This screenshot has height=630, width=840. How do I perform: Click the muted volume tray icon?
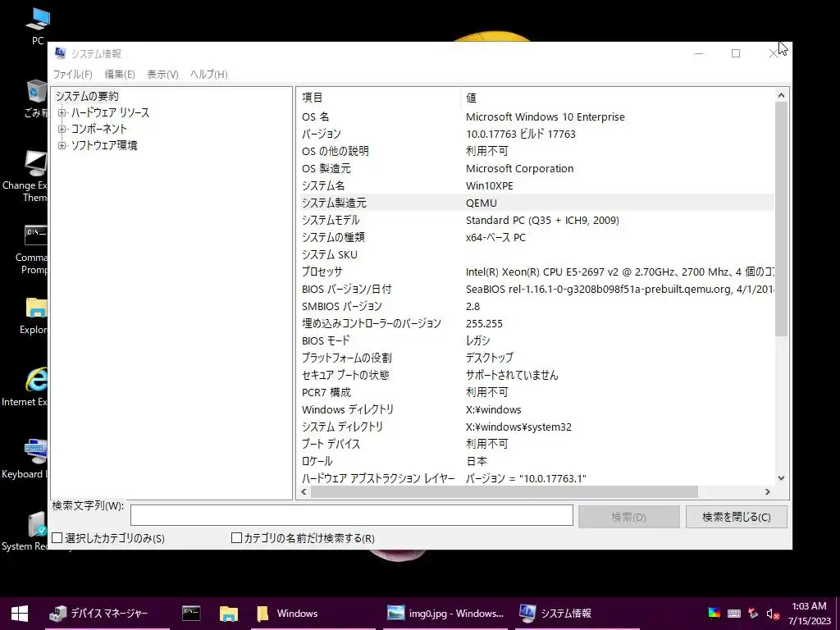(x=773, y=614)
